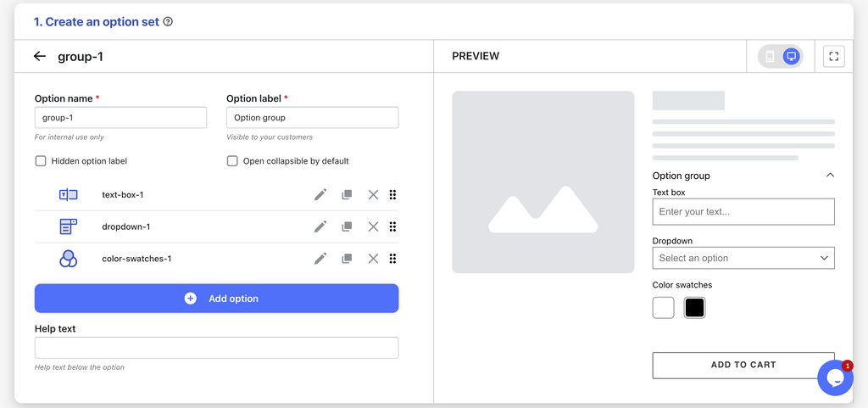Open help icon next to Create an option set

click(x=169, y=22)
